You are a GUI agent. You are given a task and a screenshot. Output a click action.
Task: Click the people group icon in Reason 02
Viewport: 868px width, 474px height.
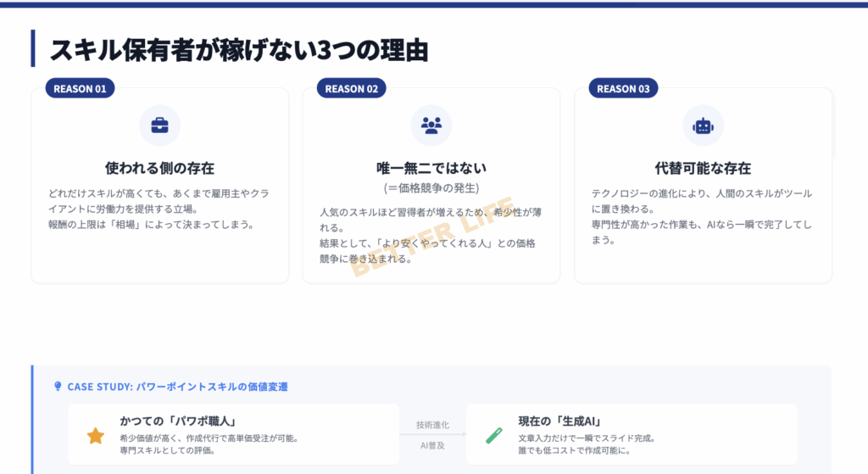[x=431, y=125]
